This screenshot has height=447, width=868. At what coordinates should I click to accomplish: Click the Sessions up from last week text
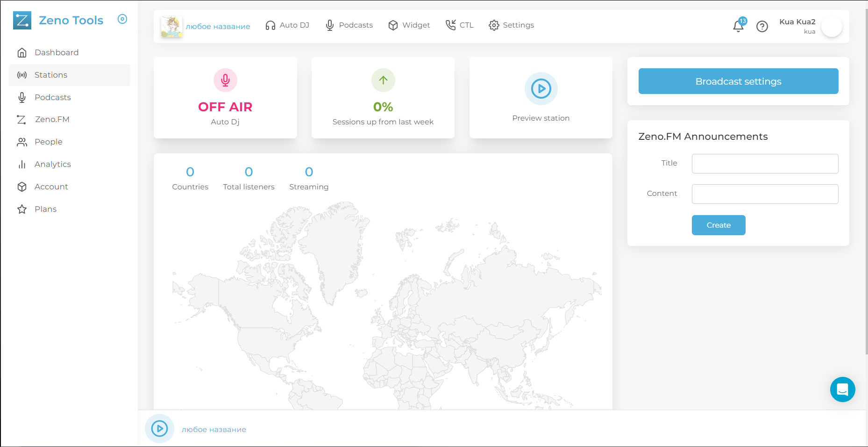point(383,122)
